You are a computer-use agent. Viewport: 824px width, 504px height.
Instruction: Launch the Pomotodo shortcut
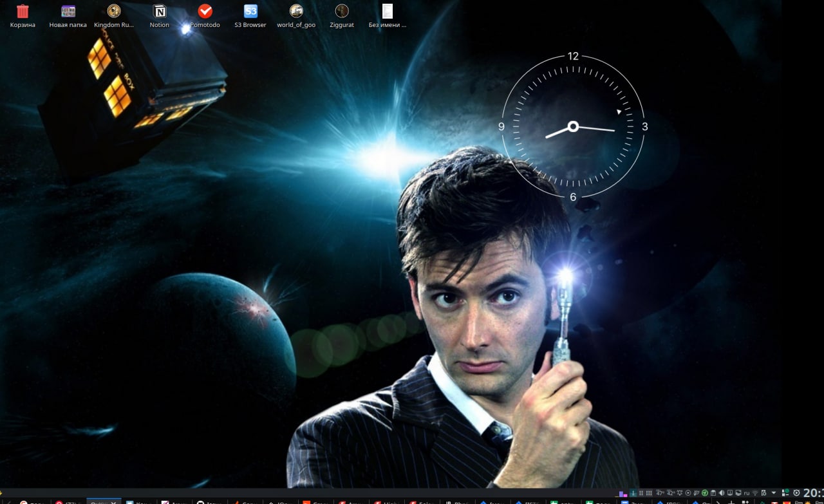(x=205, y=16)
